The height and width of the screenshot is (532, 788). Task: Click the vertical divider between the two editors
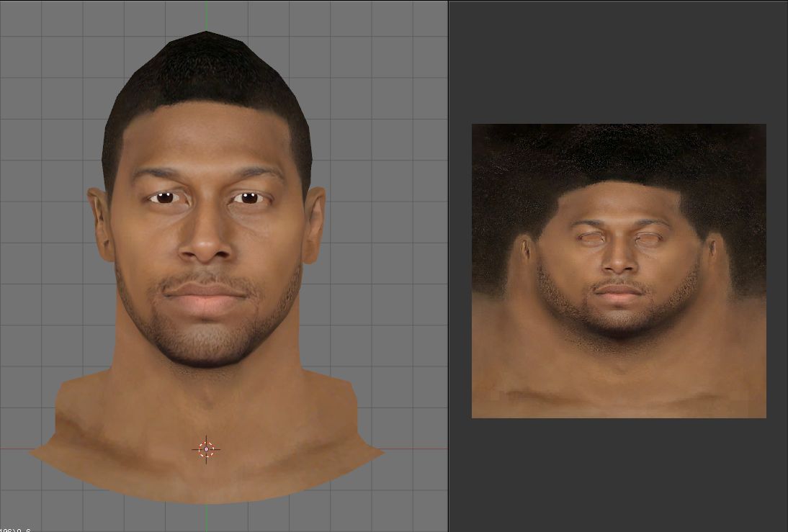[448, 266]
